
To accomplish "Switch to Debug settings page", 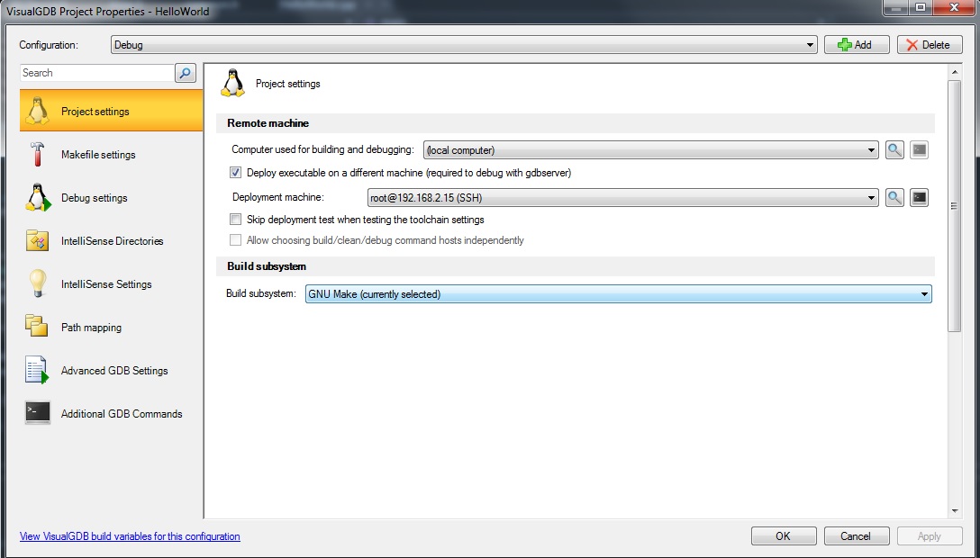I will 112,197.
